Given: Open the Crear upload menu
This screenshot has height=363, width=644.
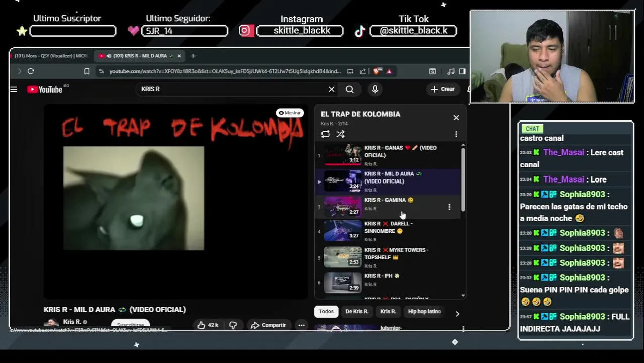Looking at the screenshot, I should coord(443,89).
